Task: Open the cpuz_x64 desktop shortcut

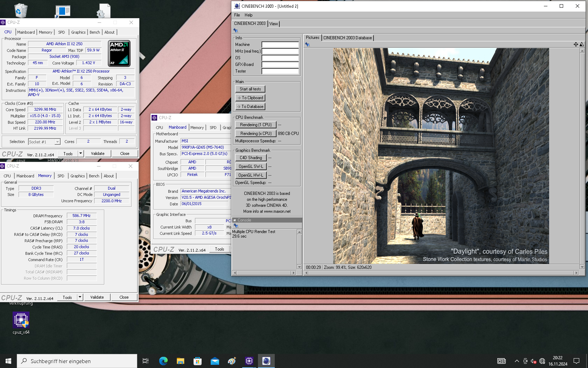Action: pyautogui.click(x=21, y=323)
